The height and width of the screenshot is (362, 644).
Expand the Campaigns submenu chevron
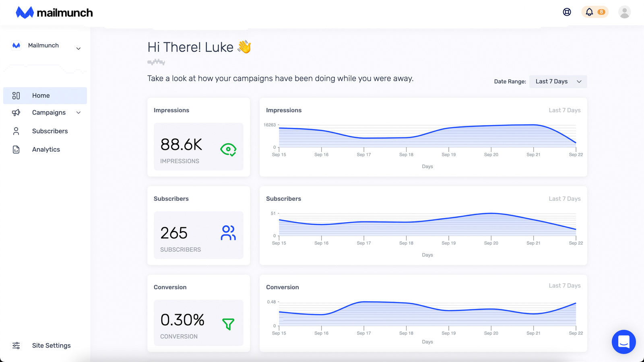(78, 113)
